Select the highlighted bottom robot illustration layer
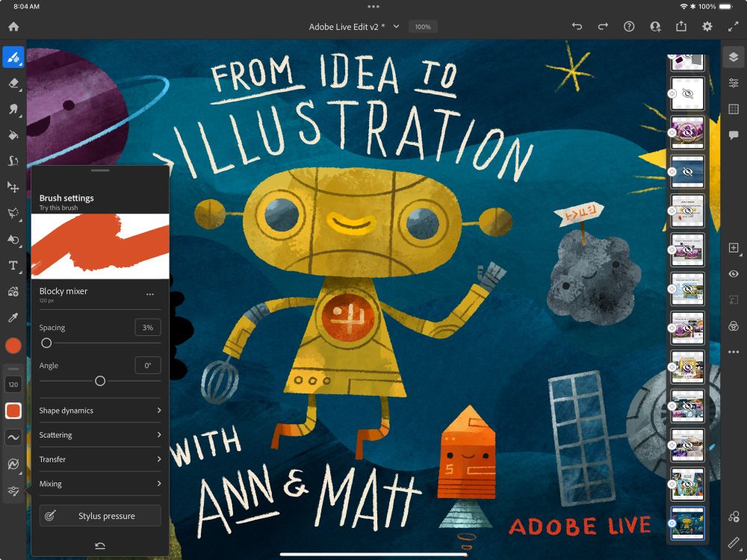The height and width of the screenshot is (560, 747). (x=687, y=523)
